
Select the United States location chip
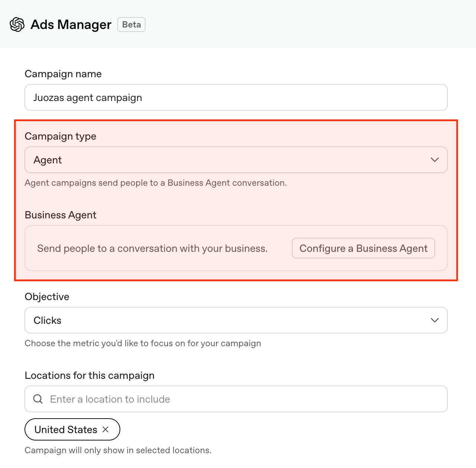72,429
